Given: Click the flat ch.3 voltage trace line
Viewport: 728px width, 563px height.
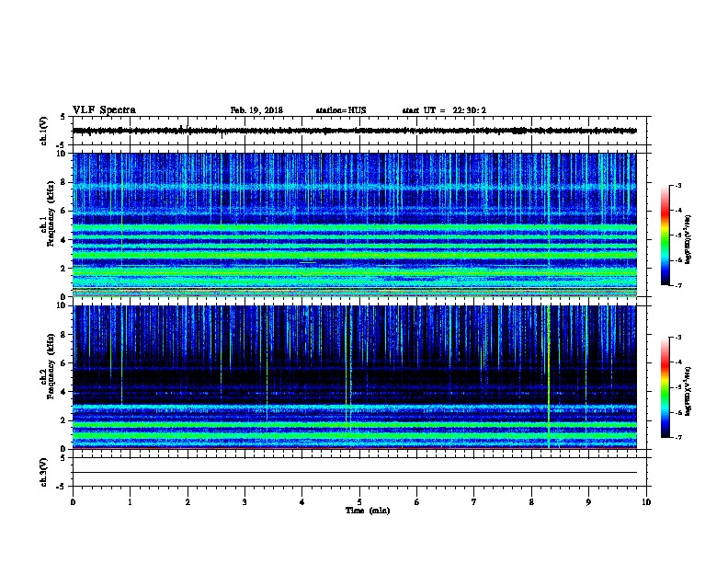Looking at the screenshot, I should (355, 473).
